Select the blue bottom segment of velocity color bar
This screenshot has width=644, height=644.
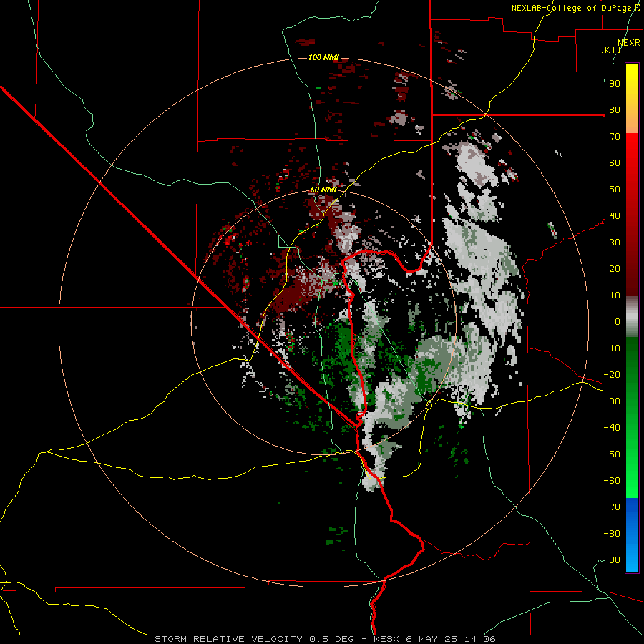tap(632, 535)
